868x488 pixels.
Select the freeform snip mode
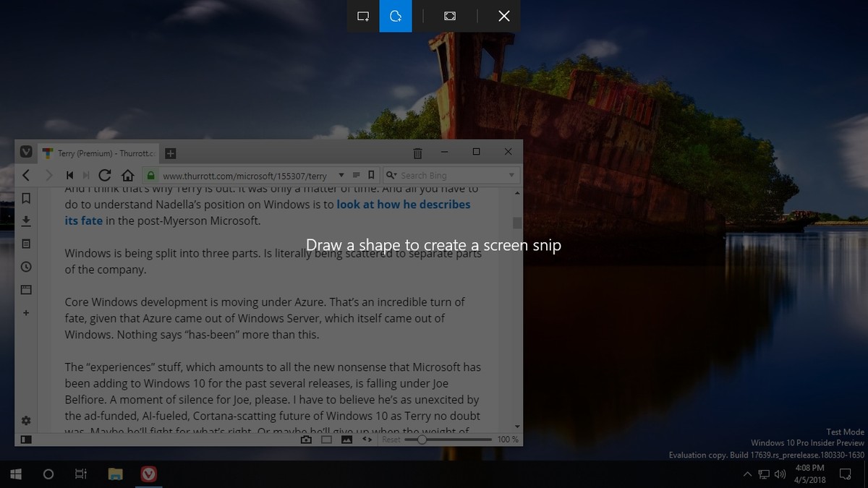coord(396,16)
